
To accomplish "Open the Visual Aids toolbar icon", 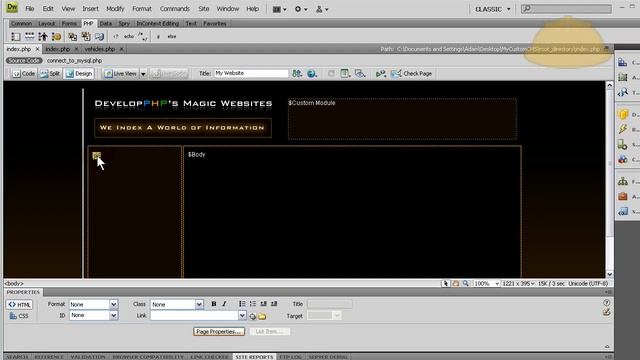I will (360, 73).
